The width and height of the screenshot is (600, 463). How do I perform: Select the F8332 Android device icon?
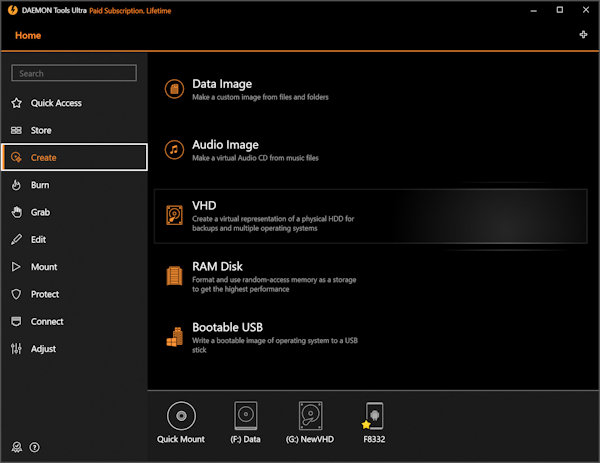tap(374, 416)
